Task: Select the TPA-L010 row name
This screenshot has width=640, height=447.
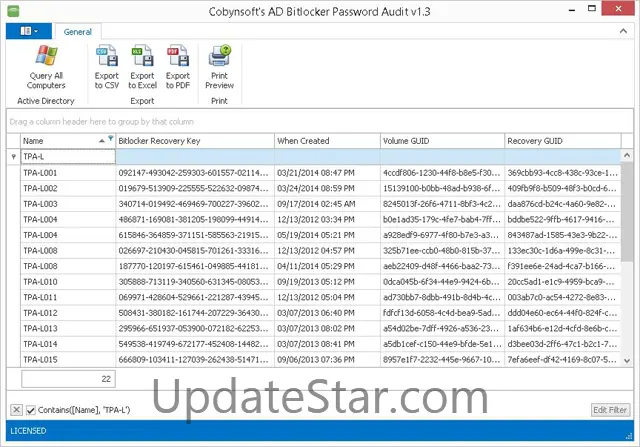Action: coord(40,282)
